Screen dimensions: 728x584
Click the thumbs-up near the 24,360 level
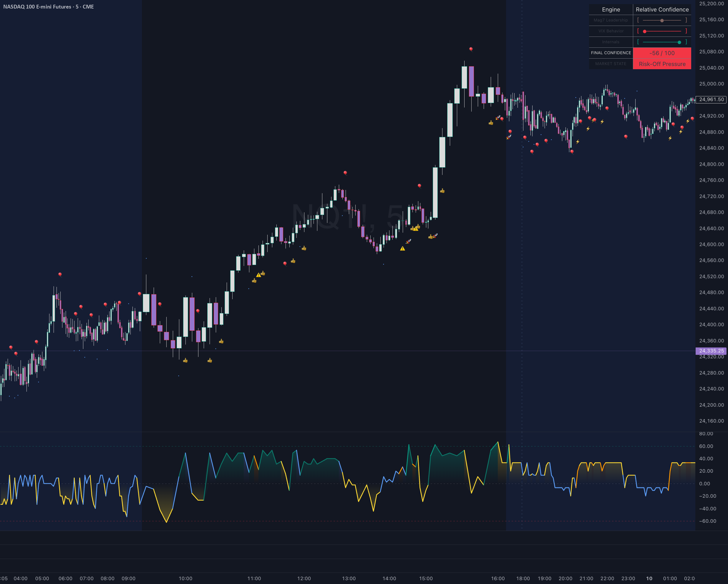pyautogui.click(x=221, y=341)
